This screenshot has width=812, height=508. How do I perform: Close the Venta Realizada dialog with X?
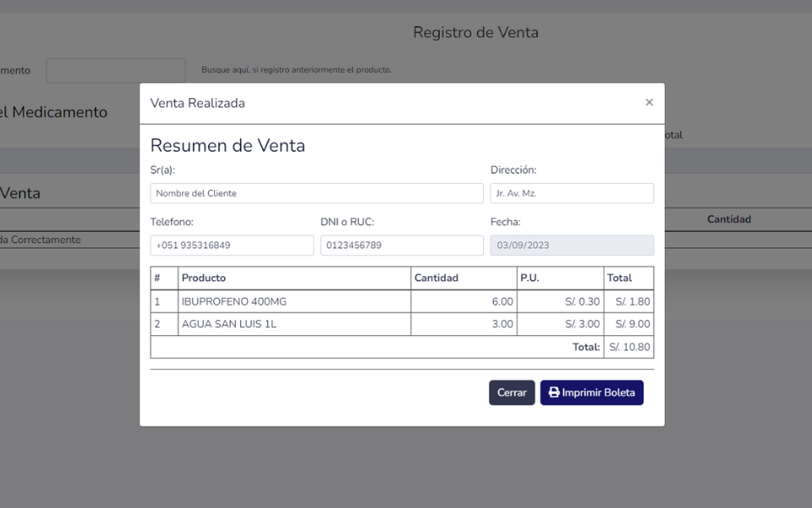649,102
